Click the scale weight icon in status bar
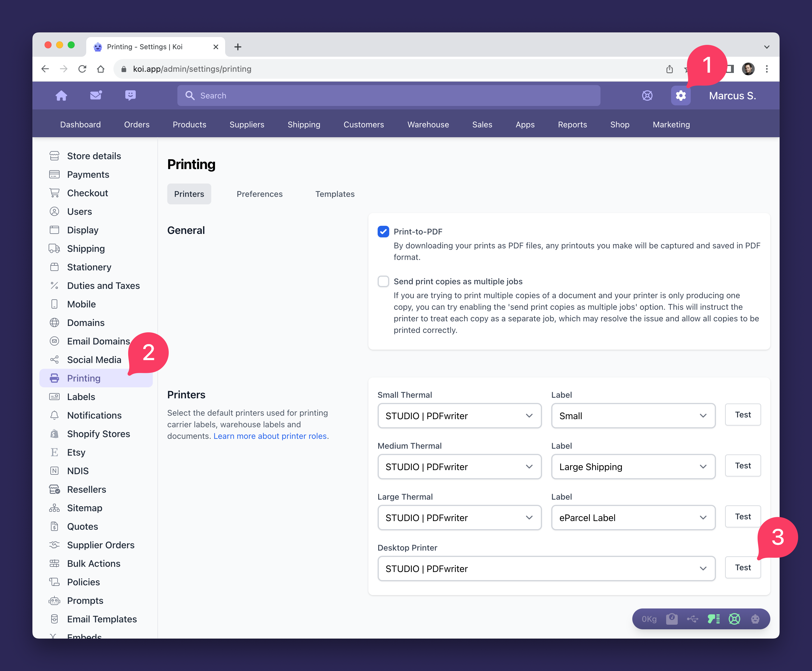812x671 pixels. [x=672, y=619]
